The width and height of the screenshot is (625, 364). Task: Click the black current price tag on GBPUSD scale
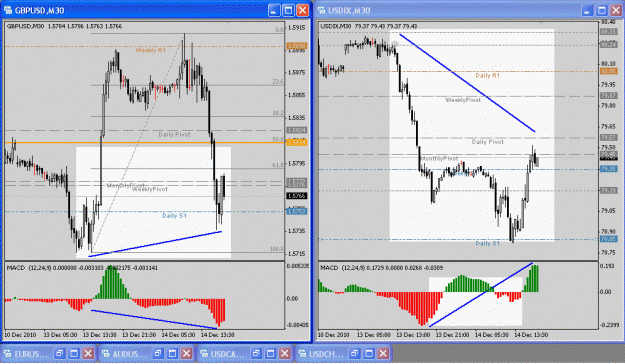click(297, 196)
